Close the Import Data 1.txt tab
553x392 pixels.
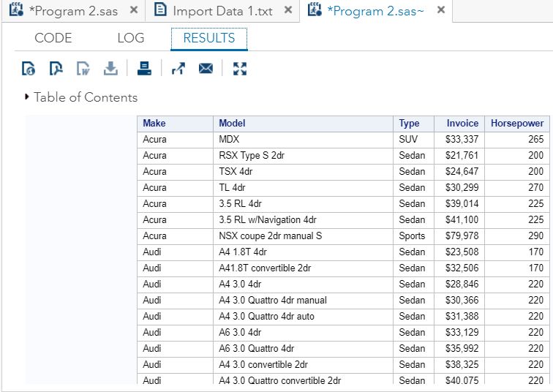tap(288, 10)
